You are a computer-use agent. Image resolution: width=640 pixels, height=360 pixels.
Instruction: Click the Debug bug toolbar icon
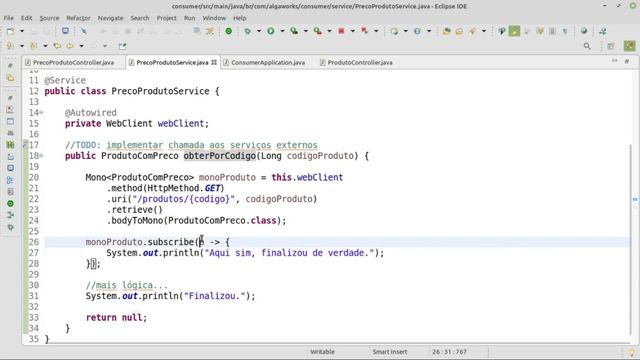[247, 31]
